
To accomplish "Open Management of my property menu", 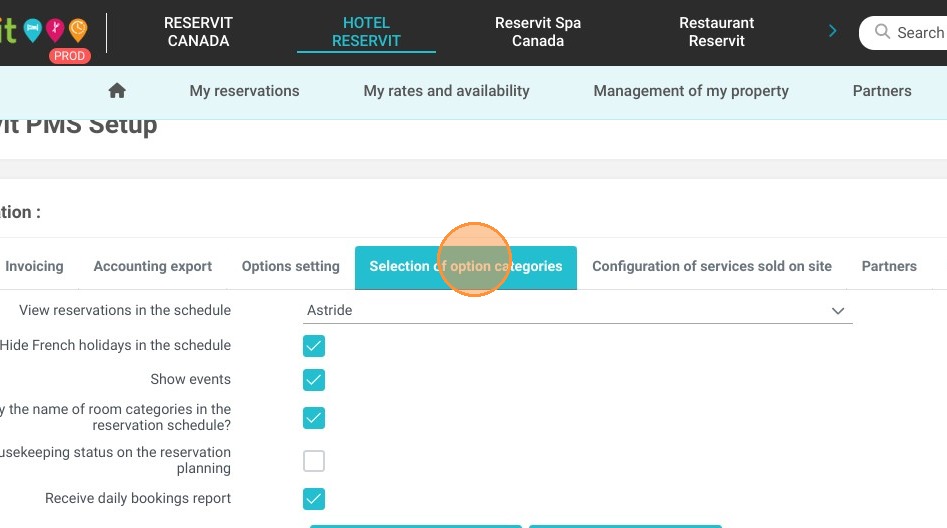I will (x=691, y=91).
